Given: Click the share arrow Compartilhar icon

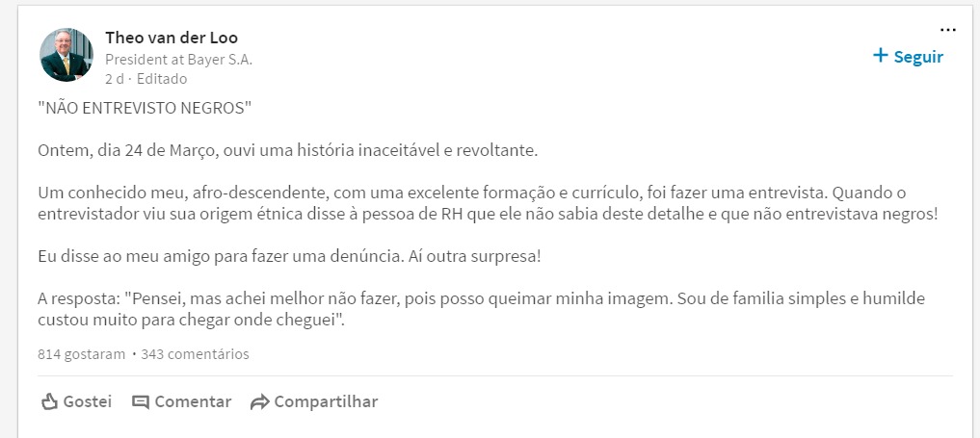Looking at the screenshot, I should point(259,402).
